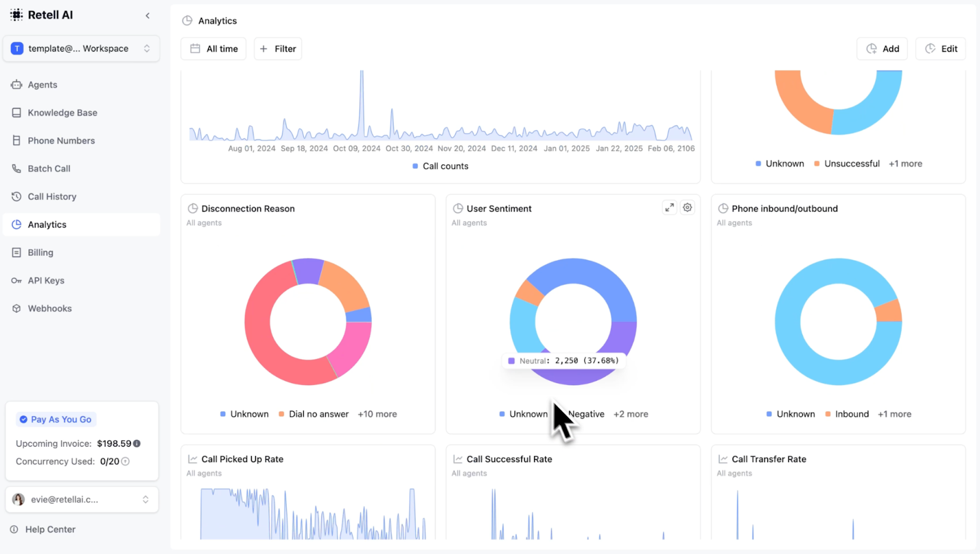This screenshot has height=554, width=980.
Task: Toggle the Call counts legend item
Action: [440, 166]
